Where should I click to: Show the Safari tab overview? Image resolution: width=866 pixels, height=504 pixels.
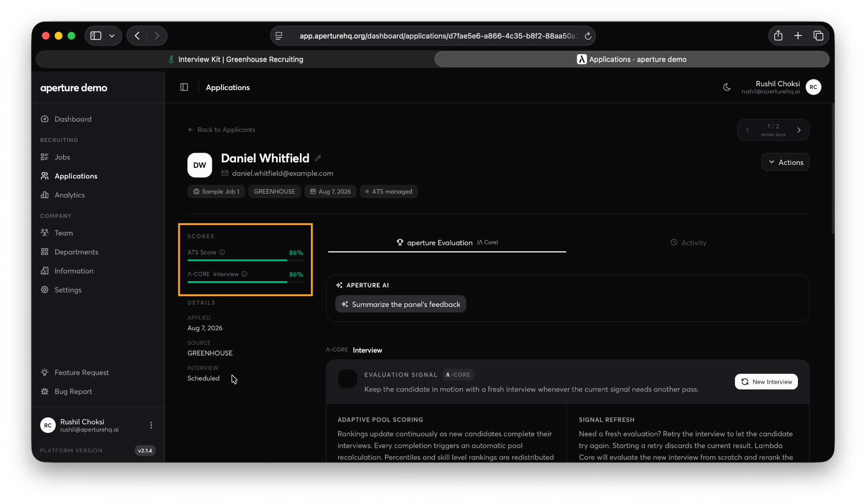click(818, 36)
